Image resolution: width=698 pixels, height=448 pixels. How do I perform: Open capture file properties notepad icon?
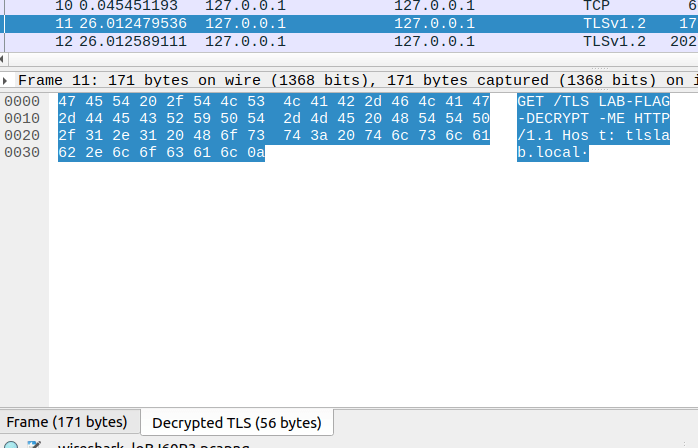34,445
